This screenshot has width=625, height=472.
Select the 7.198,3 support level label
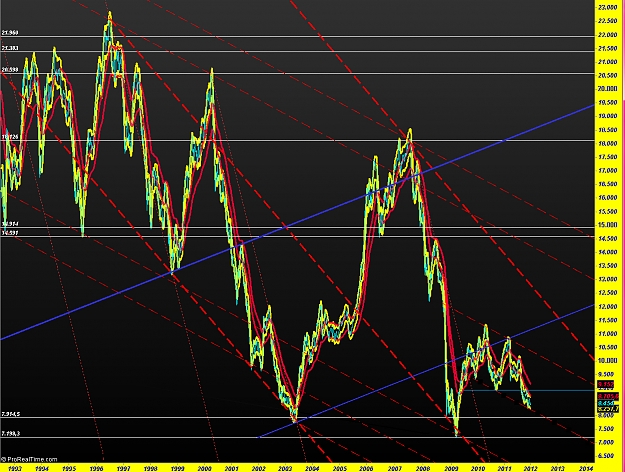pyautogui.click(x=11, y=433)
